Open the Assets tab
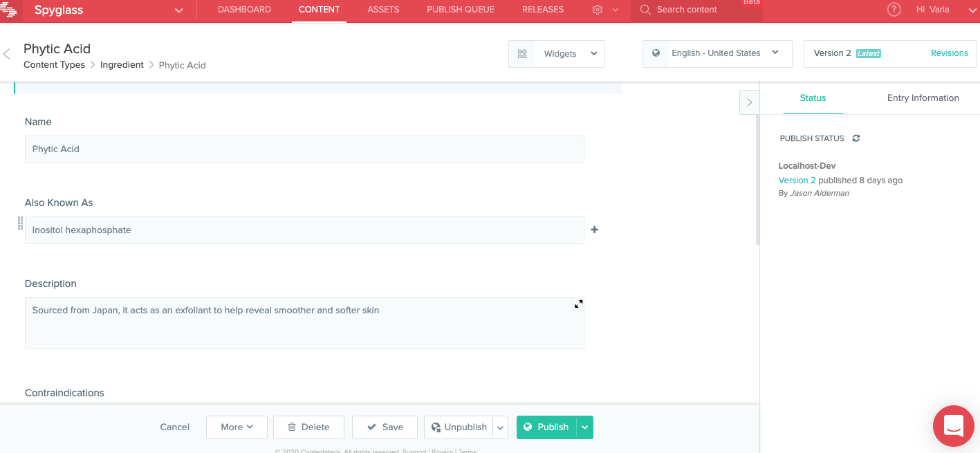This screenshot has width=980, height=453. pos(383,10)
